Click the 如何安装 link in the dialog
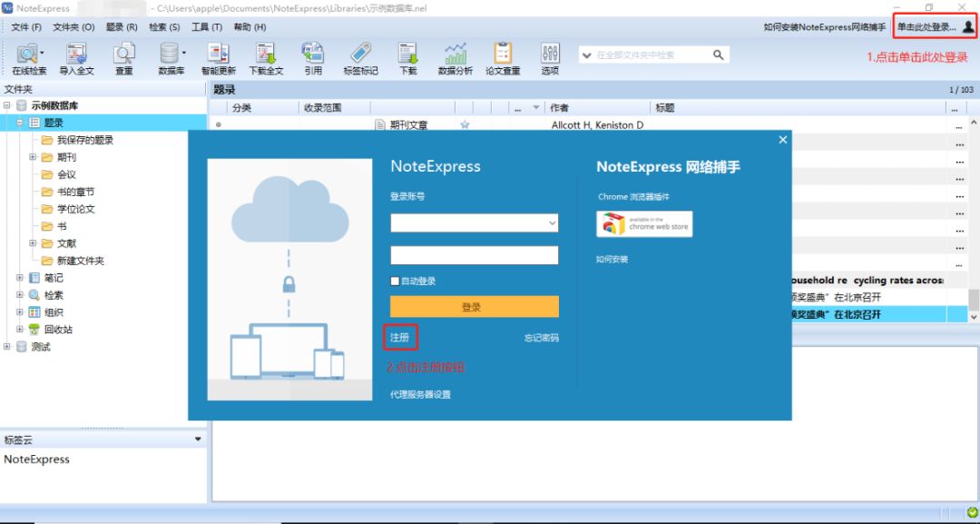Viewport: 980px width, 524px height. (612, 259)
